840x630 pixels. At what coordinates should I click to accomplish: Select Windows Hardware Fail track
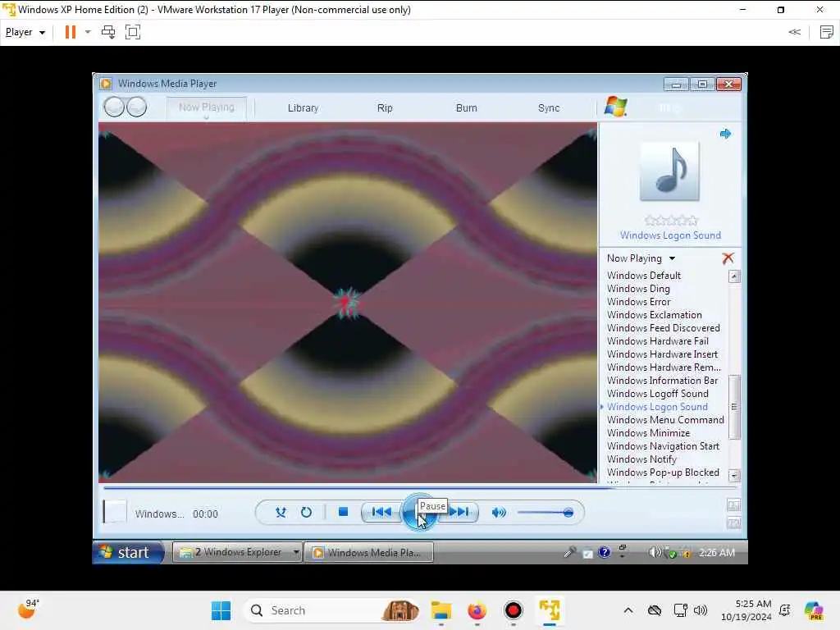click(657, 341)
